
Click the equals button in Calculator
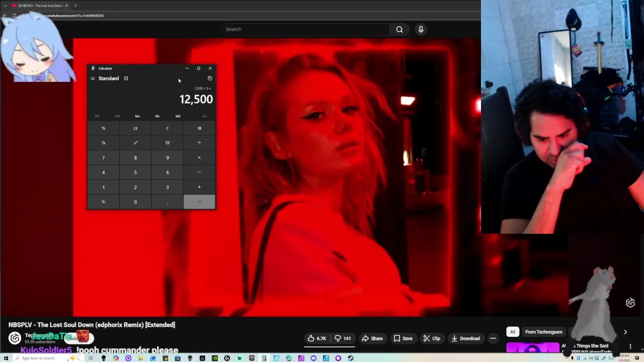click(199, 202)
